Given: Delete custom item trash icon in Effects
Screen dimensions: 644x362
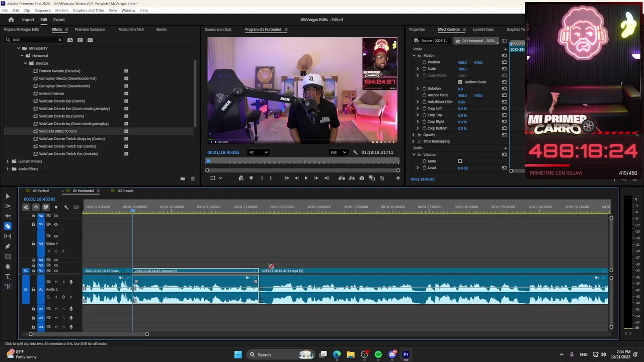Looking at the screenshot, I should (x=192, y=178).
